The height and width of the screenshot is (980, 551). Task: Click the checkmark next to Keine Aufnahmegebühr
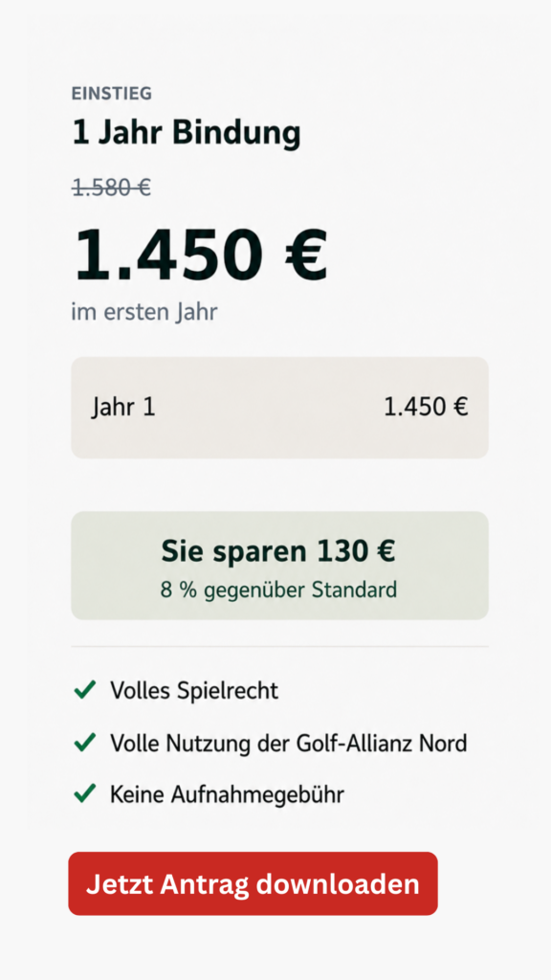85,794
